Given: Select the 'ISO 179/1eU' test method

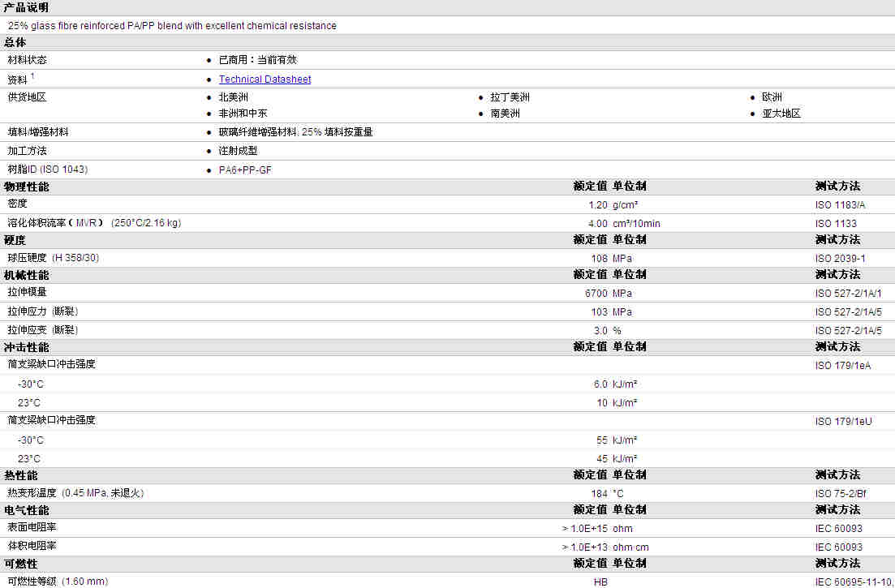Looking at the screenshot, I should tap(843, 422).
